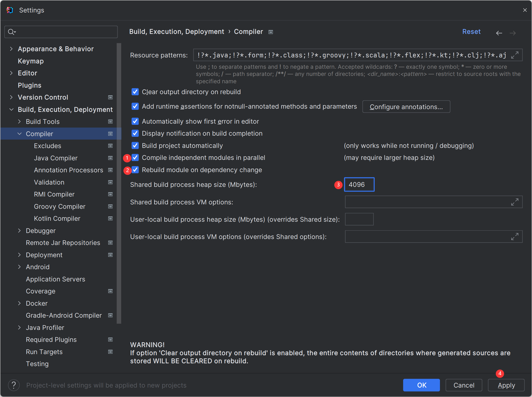Click the project icon beside Groovy Compiler
Image resolution: width=532 pixels, height=397 pixels.
point(110,206)
